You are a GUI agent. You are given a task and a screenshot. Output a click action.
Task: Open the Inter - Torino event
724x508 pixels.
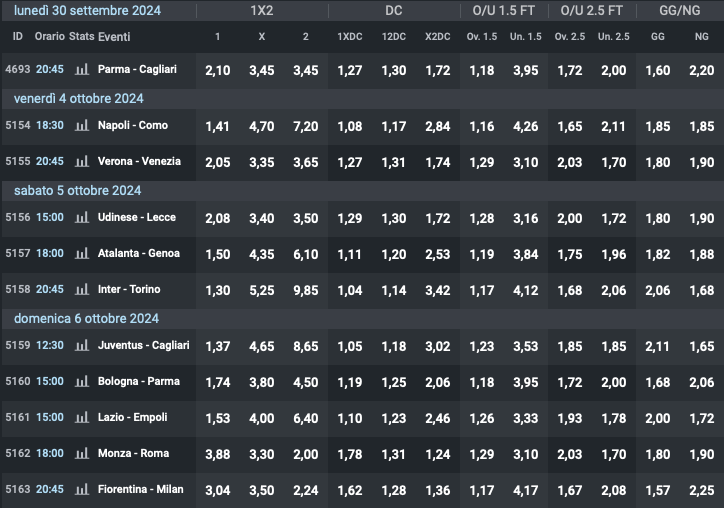point(129,289)
